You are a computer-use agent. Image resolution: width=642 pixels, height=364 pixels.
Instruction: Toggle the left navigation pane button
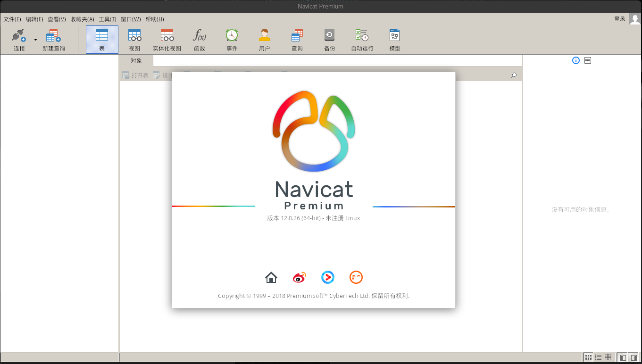623,357
